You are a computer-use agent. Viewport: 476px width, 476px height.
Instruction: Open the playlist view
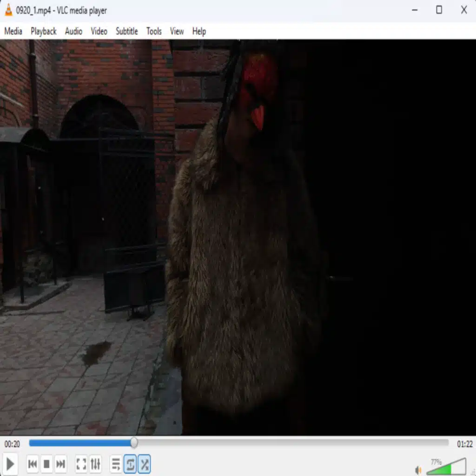click(x=116, y=464)
